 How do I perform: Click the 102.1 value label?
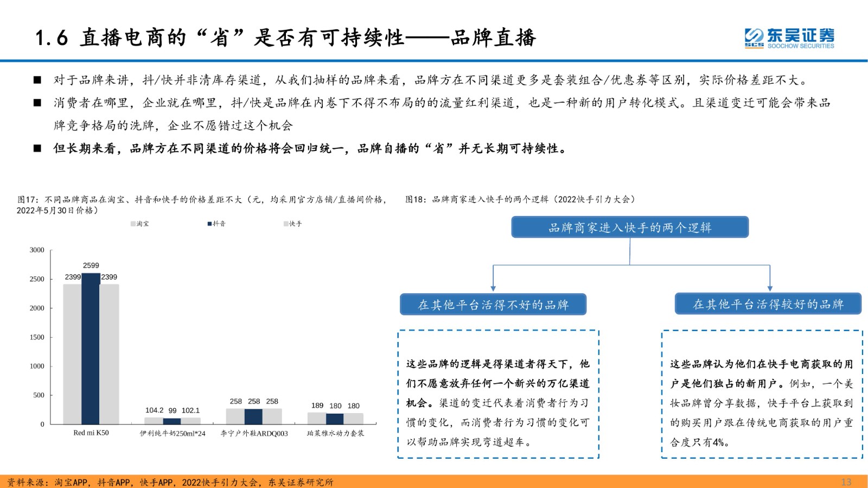pyautogui.click(x=190, y=410)
